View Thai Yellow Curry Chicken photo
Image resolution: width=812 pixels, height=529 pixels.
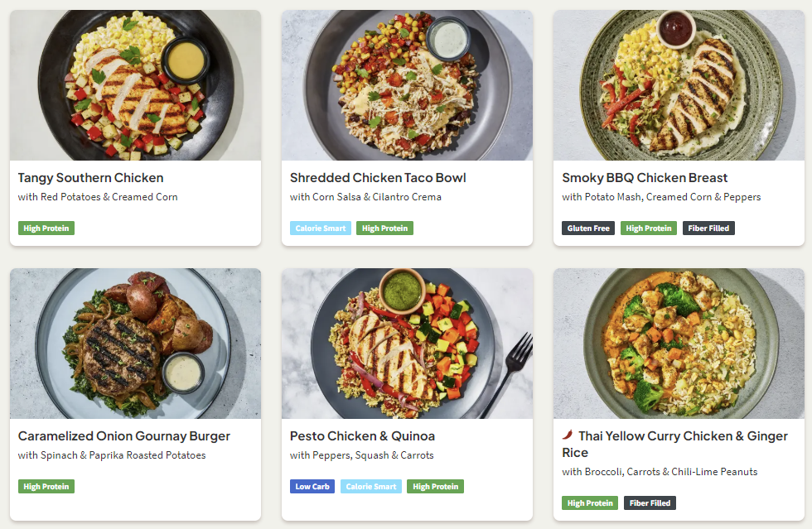pos(679,344)
